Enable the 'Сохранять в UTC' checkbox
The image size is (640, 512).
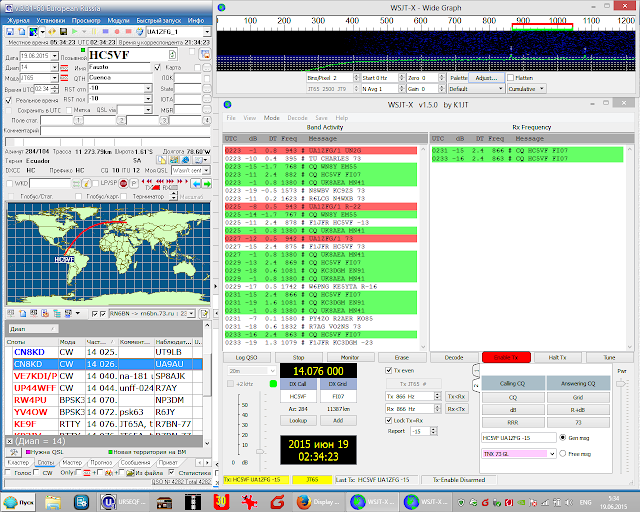click(x=8, y=110)
